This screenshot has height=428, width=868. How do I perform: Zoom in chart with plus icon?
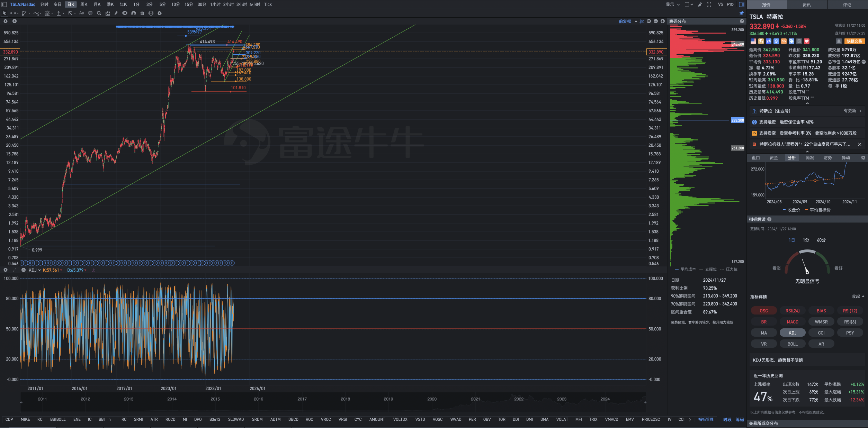[663, 21]
